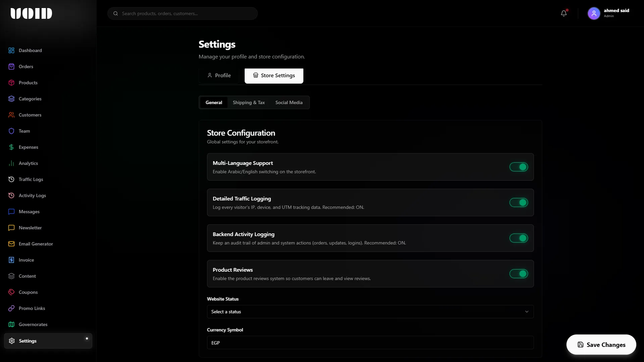Click the Expenses dollar icon
Viewport: 644px width, 362px height.
11,147
